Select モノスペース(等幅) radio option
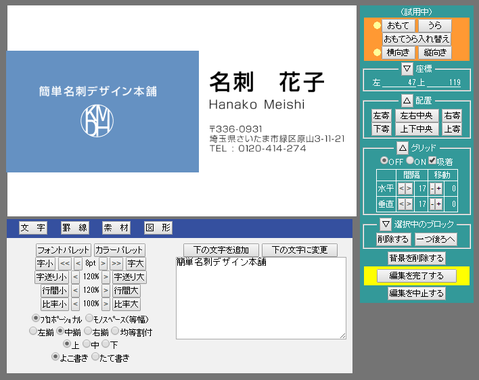Screen dimensions: 479x380 (x=89, y=318)
